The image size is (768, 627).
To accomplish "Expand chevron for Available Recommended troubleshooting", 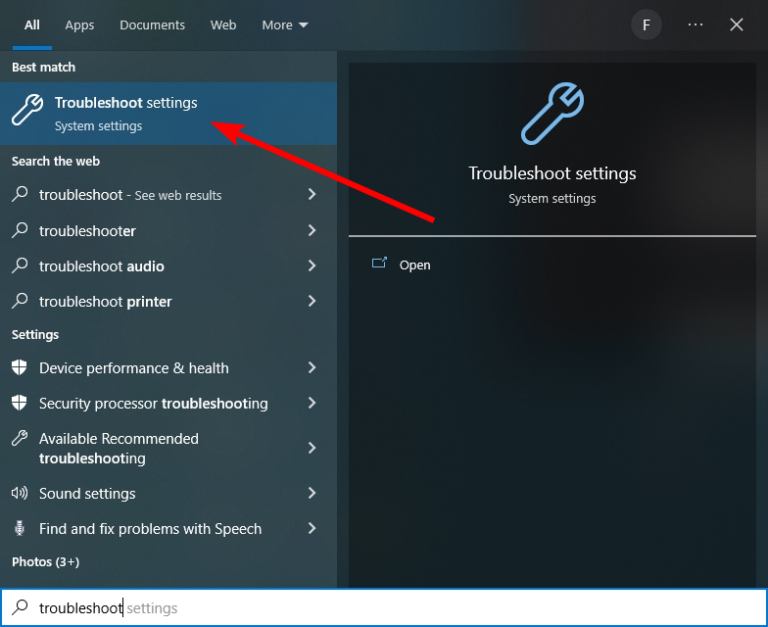I will 312,448.
